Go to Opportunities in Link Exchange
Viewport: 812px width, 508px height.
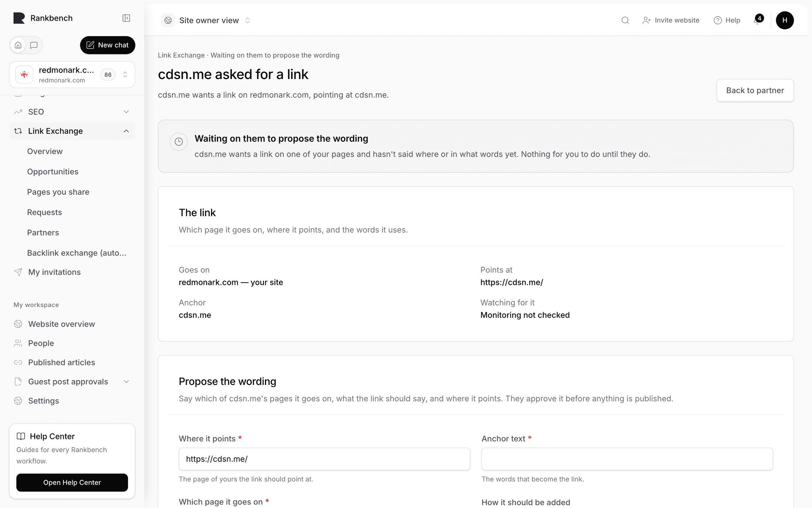coord(53,171)
